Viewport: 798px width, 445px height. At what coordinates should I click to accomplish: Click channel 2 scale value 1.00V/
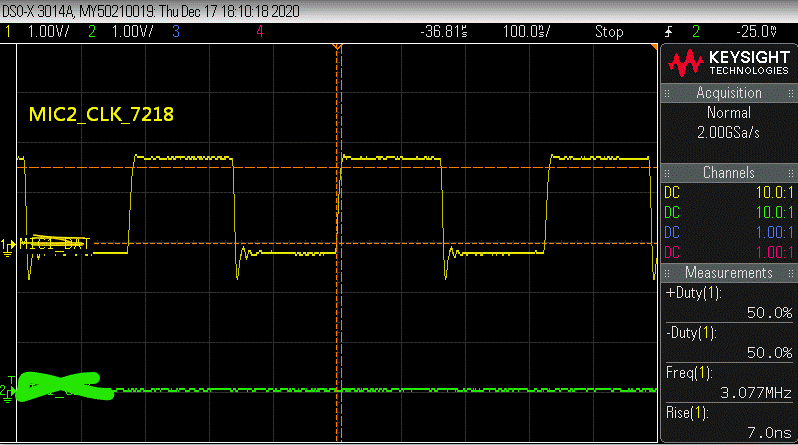(132, 32)
